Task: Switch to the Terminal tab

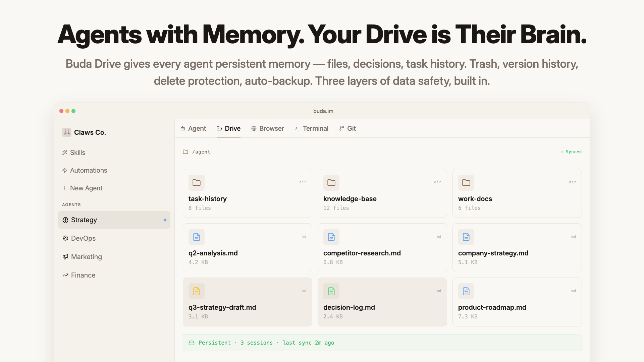Action: (312, 128)
